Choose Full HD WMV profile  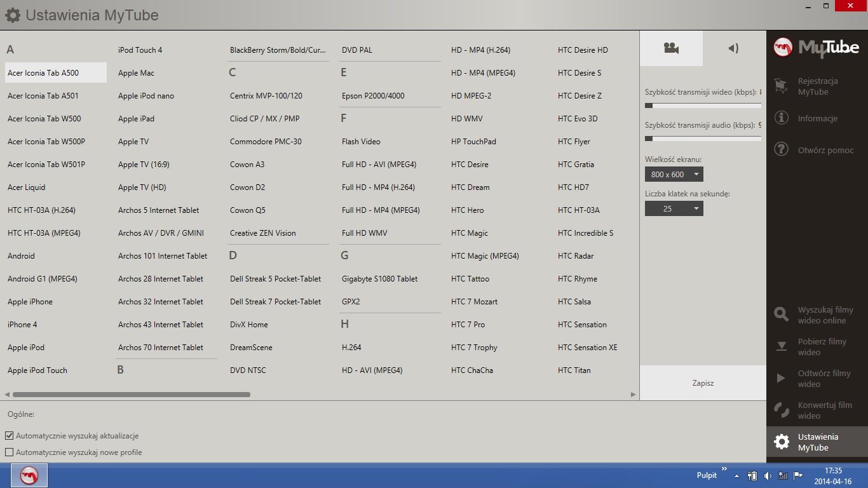365,233
